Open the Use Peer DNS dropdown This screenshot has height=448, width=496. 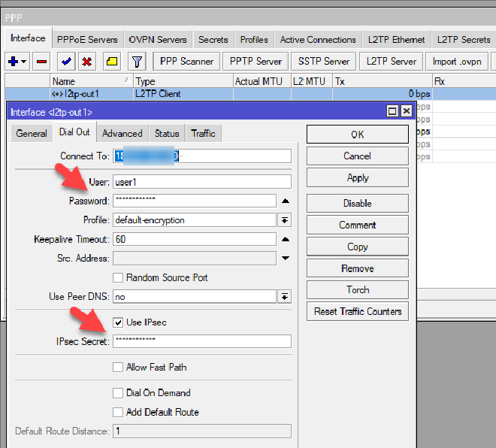(285, 297)
